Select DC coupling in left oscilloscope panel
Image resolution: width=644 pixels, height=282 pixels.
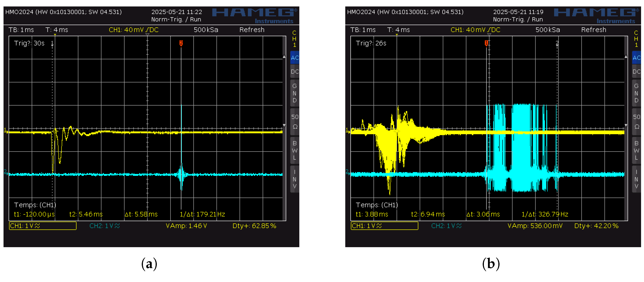tap(294, 72)
